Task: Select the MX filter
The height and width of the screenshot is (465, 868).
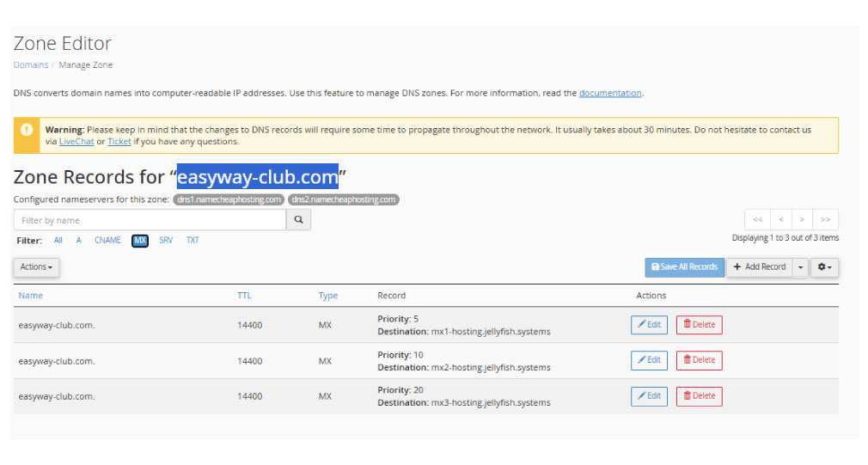Action: point(140,241)
